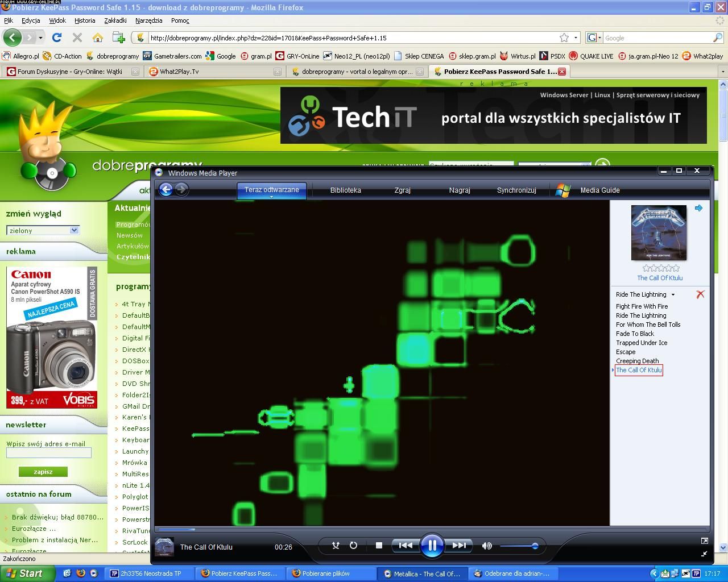Image resolution: width=728 pixels, height=582 pixels.
Task: Toggle shuffle mode in Media Player
Action: pos(336,546)
